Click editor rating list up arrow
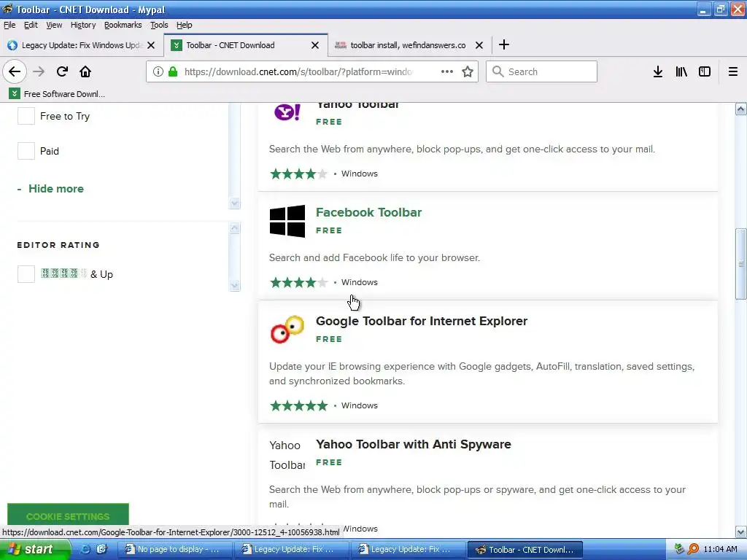The height and width of the screenshot is (560, 747). 234,227
